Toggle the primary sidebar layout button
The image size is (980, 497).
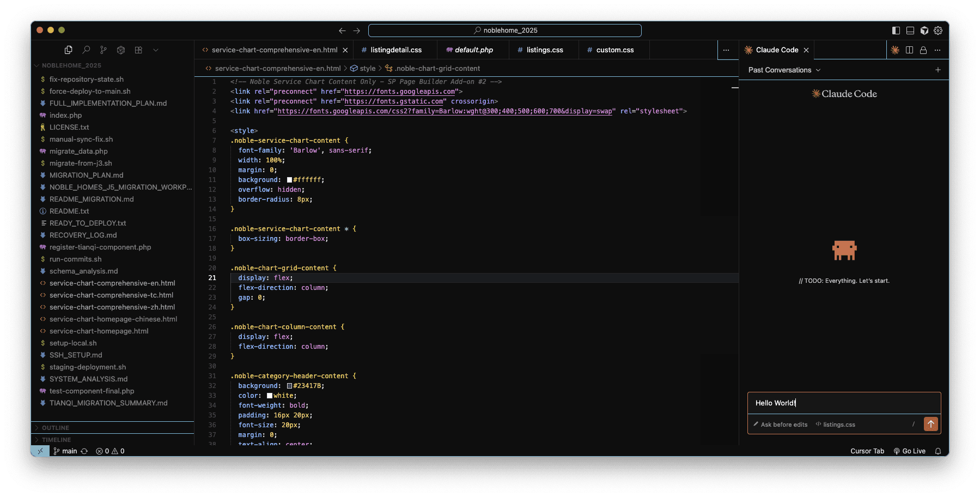896,31
